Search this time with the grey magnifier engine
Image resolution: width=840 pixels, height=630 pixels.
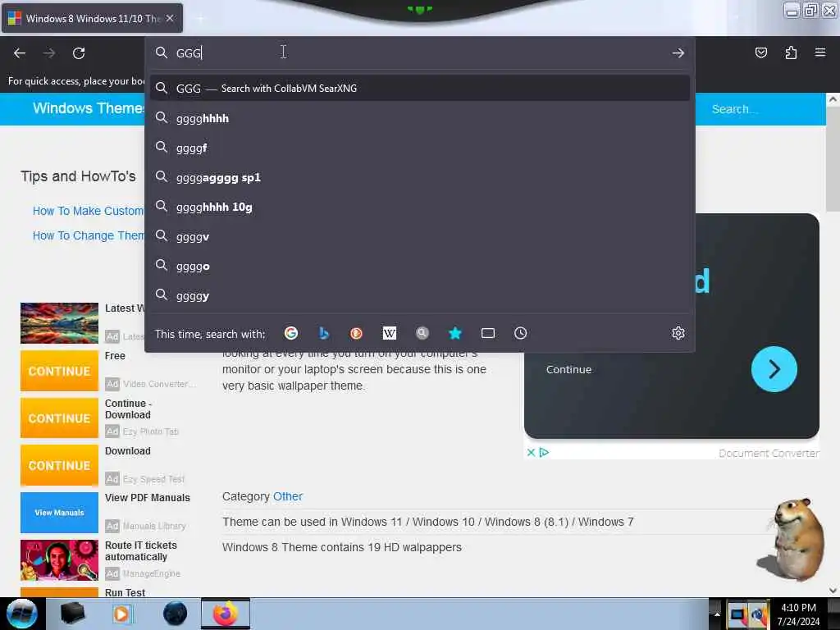pyautogui.click(x=422, y=333)
